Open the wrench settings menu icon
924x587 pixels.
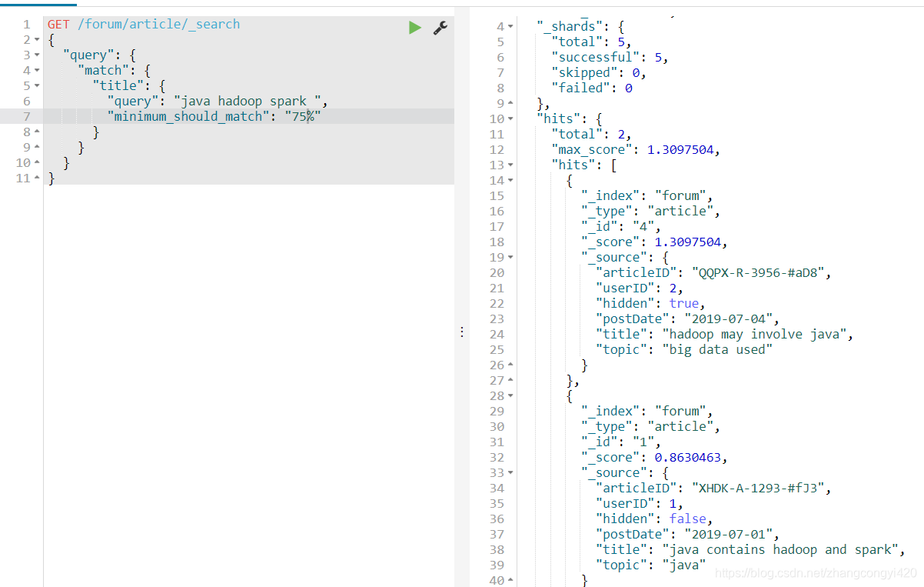440,28
